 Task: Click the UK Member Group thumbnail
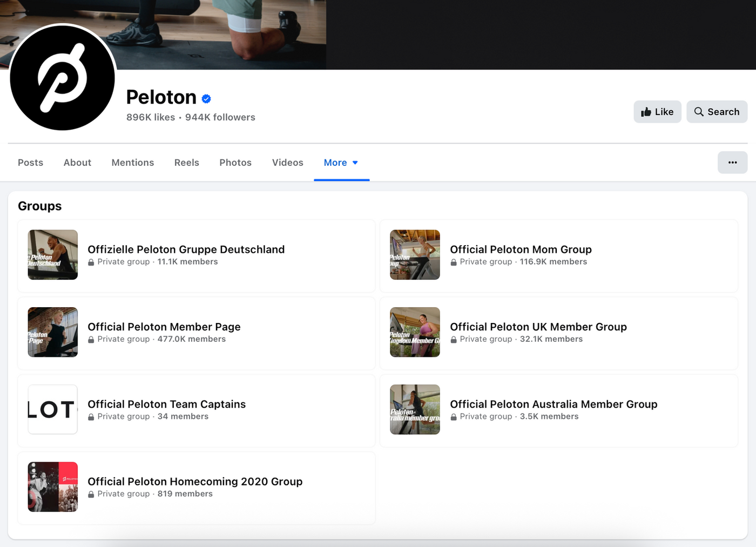pos(415,332)
